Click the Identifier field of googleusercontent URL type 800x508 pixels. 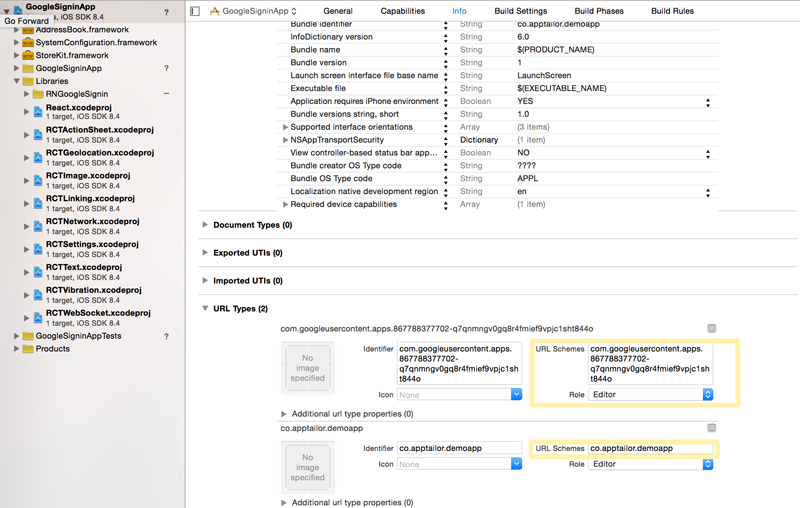(x=459, y=363)
